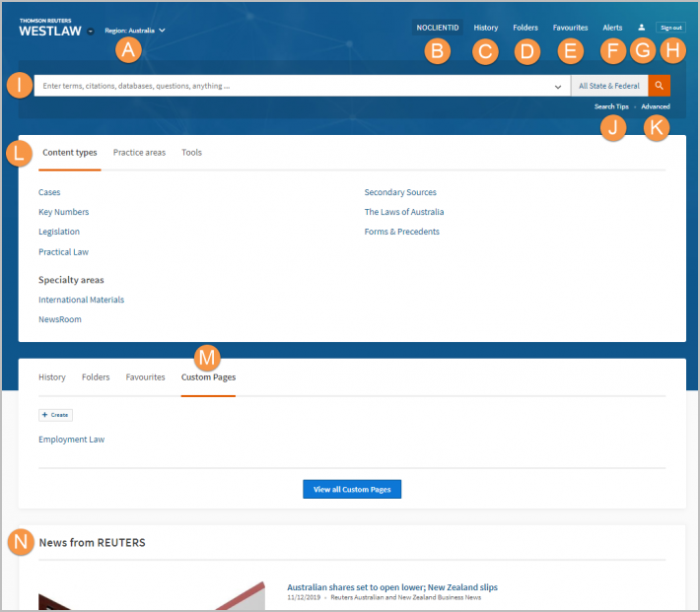This screenshot has height=612, width=700.
Task: Click the Westlaw home logo
Action: [x=50, y=28]
